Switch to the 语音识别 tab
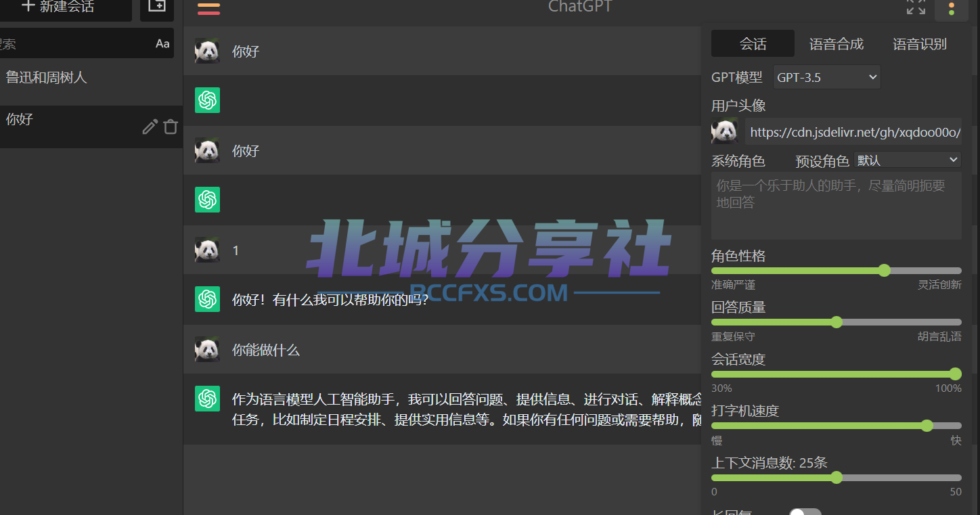This screenshot has height=515, width=980. point(920,44)
